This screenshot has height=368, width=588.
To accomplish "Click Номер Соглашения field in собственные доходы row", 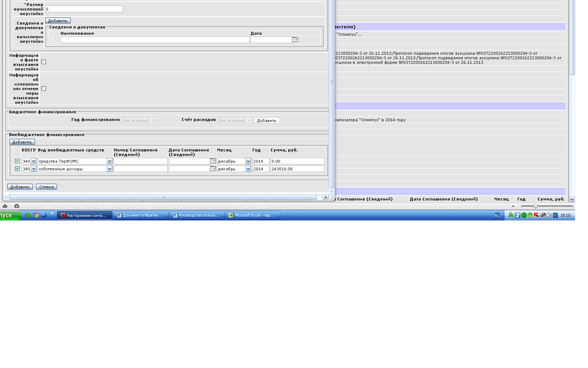I will 141,169.
